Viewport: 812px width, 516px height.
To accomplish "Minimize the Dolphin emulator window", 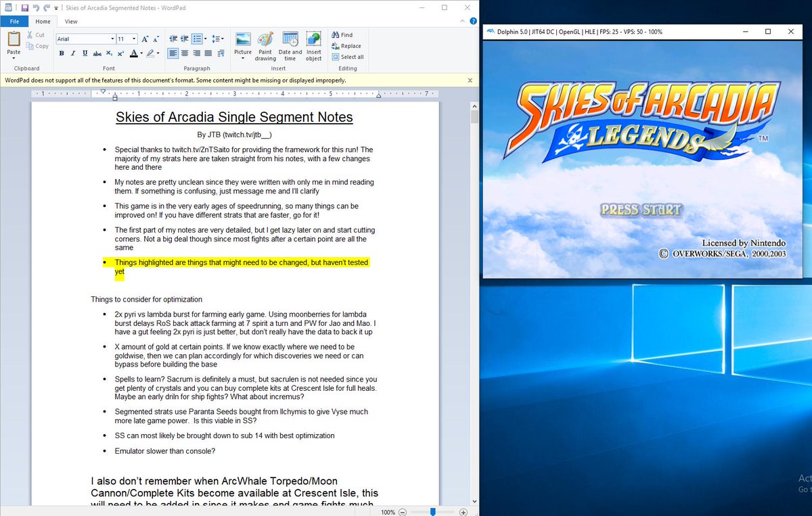I will tap(744, 31).
